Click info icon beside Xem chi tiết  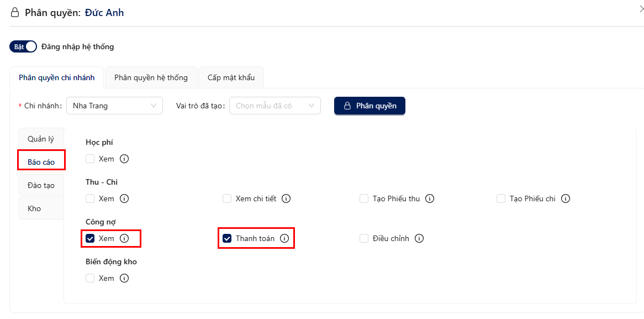point(286,198)
